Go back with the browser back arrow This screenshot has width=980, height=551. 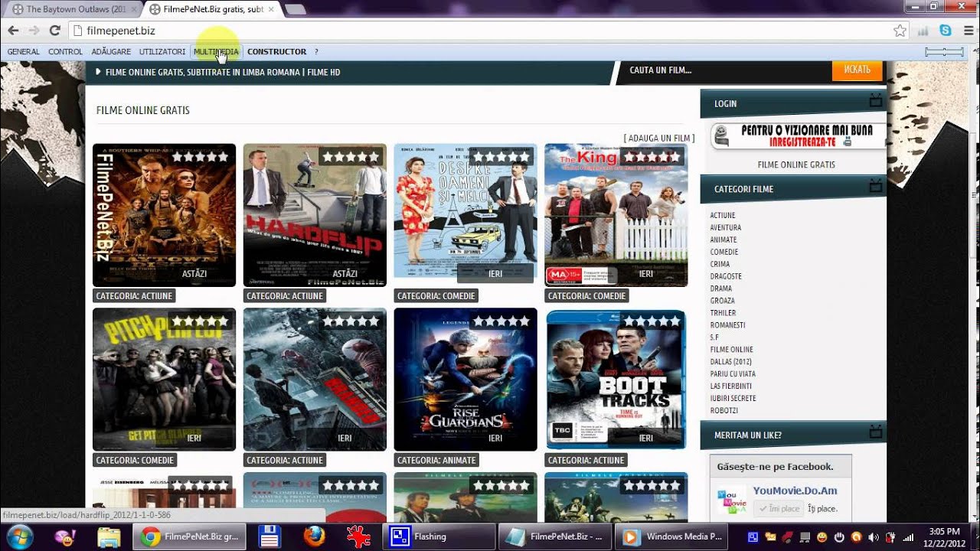pyautogui.click(x=13, y=31)
